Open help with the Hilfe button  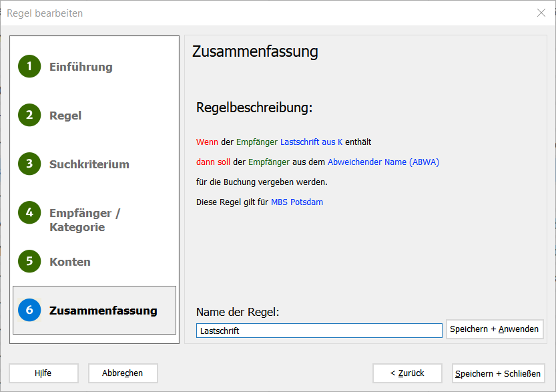[43, 373]
